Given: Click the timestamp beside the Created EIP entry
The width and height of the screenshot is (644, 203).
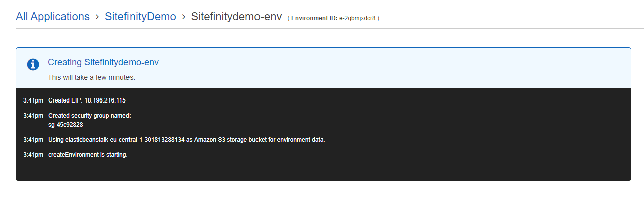Looking at the screenshot, I should pos(33,100).
